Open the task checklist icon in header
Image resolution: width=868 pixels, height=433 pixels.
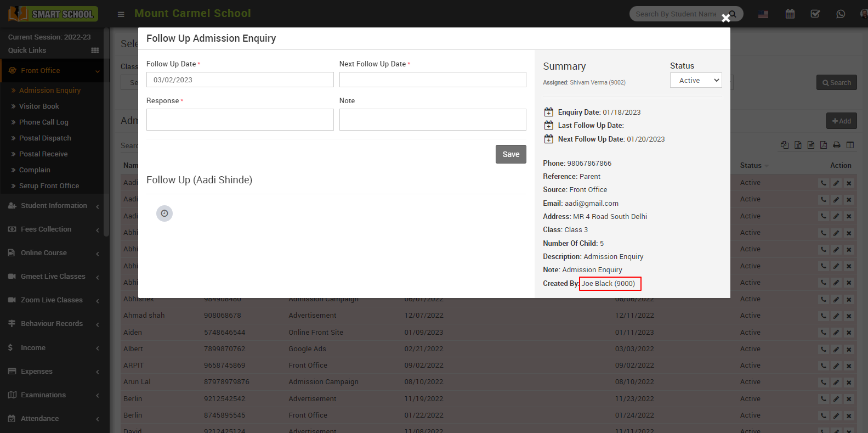point(815,14)
